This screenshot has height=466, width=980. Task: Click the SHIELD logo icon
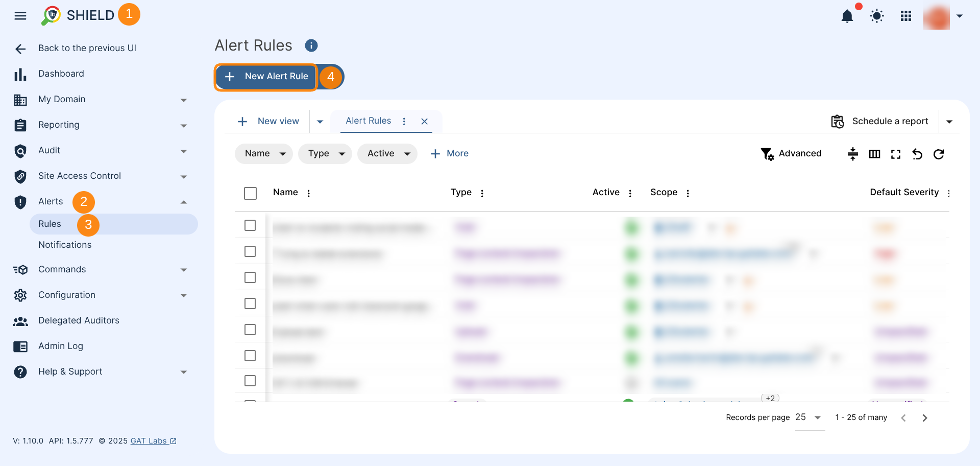[x=51, y=16]
